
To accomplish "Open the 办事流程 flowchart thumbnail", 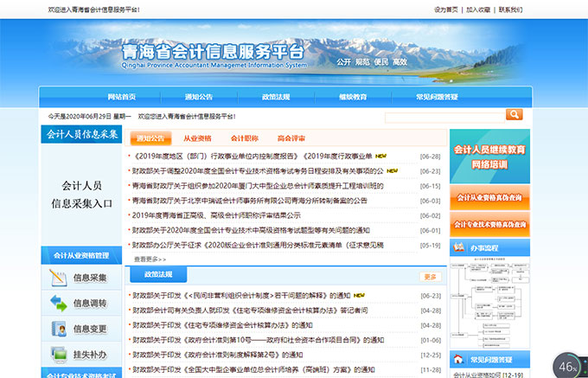I will pyautogui.click(x=489, y=303).
